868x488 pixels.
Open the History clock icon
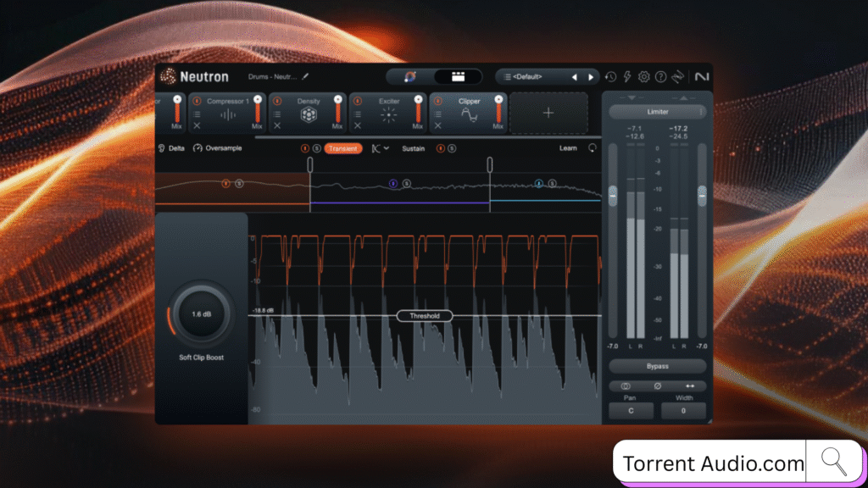pos(611,77)
